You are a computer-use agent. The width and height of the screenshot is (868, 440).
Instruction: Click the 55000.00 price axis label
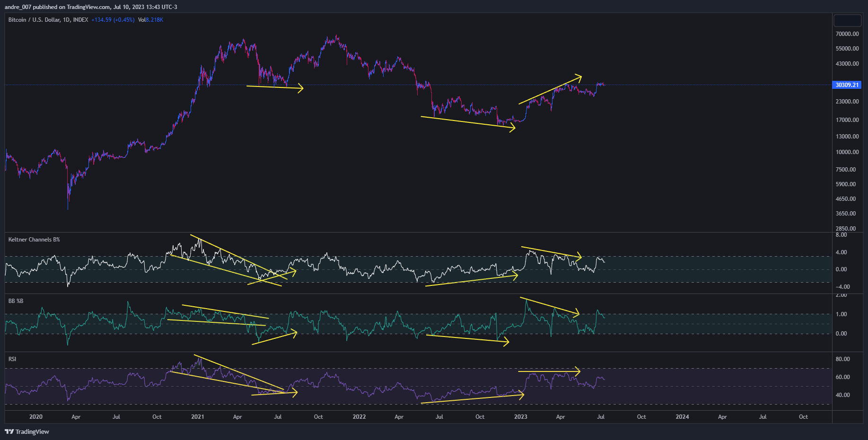tap(847, 49)
